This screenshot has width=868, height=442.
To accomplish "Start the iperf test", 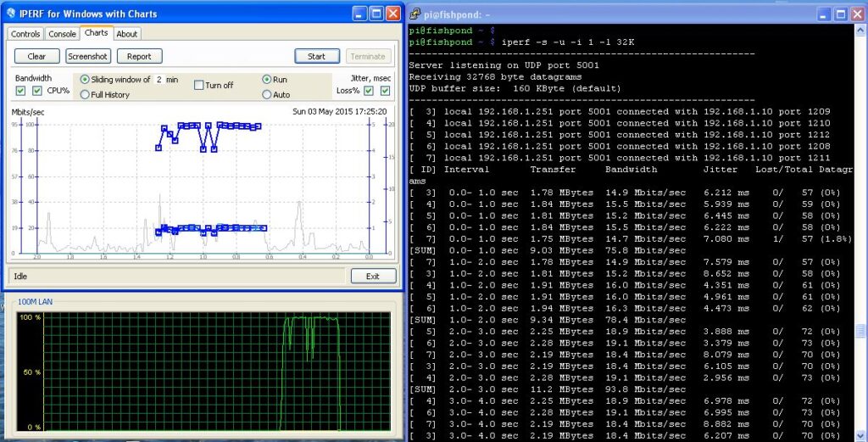I will point(317,56).
